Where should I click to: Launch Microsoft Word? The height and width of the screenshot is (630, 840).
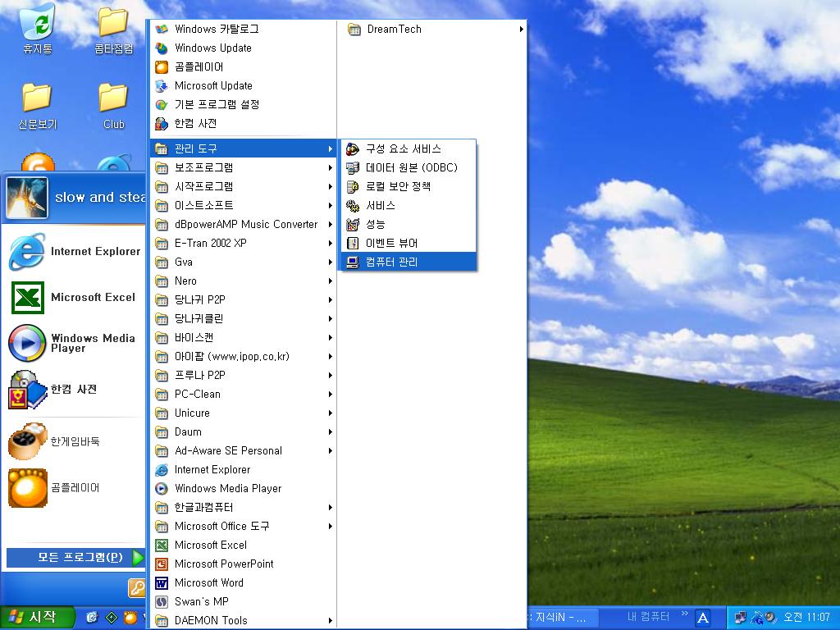244,582
